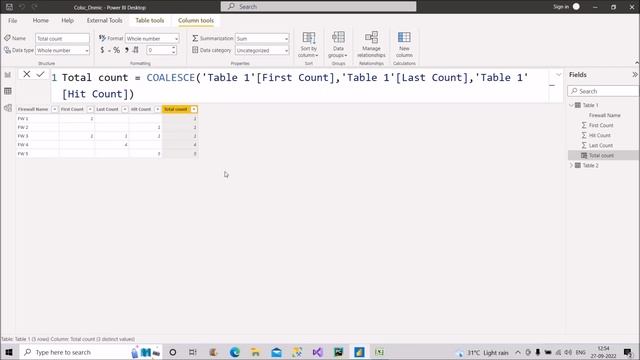This screenshot has width=640, height=360.
Task: Select Hit Count field in Fields pane
Action: pos(600,136)
